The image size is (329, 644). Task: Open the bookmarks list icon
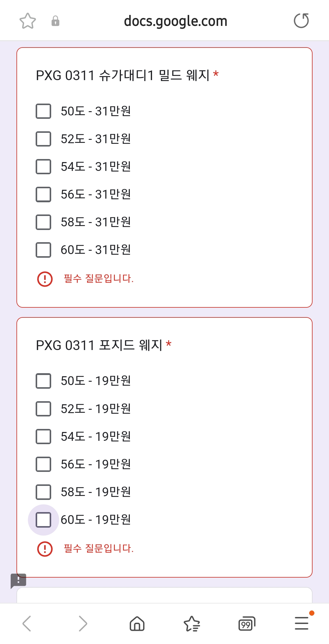click(x=192, y=623)
